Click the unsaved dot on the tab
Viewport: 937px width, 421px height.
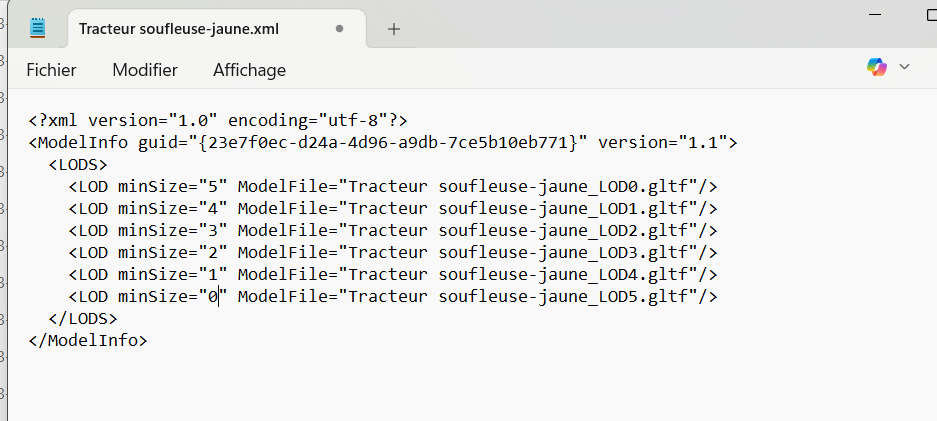[x=340, y=29]
